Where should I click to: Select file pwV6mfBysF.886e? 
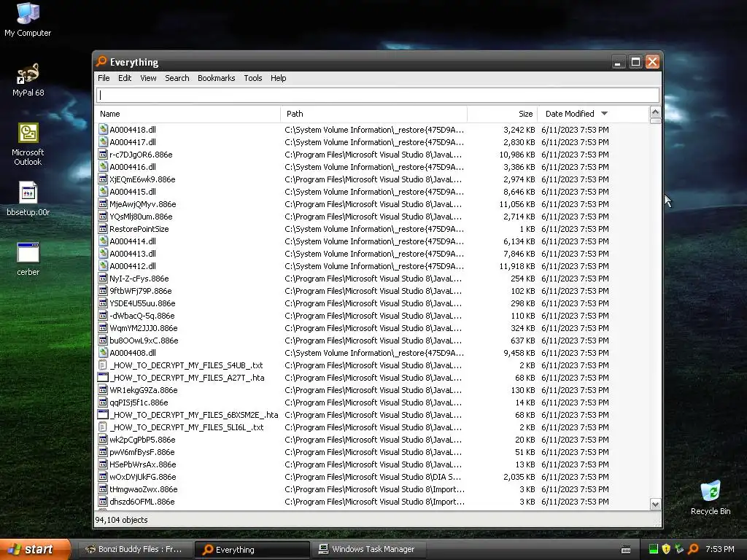pos(142,452)
